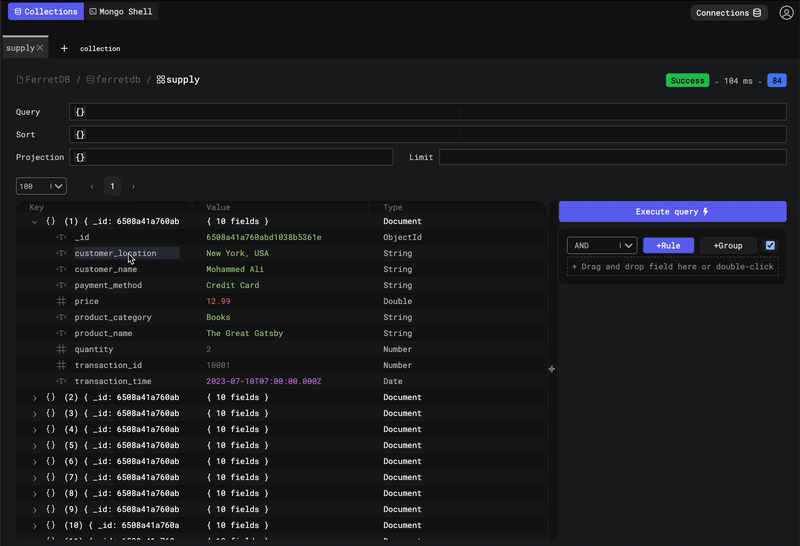Open the AND operator dropdown
Viewport: 800px width, 546px height.
coord(602,245)
